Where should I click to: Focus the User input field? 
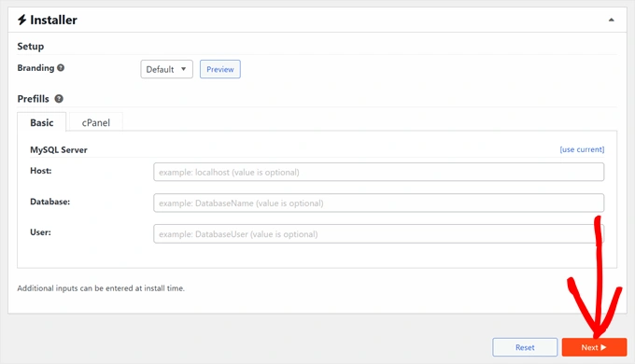pos(378,234)
